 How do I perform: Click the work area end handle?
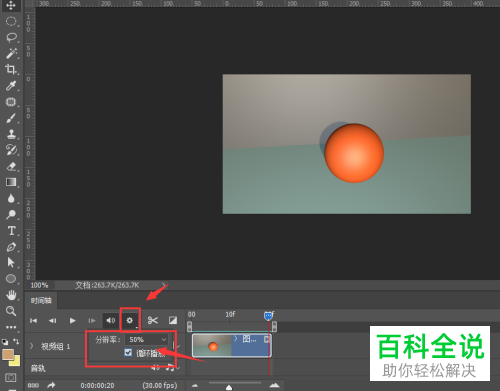(x=274, y=327)
